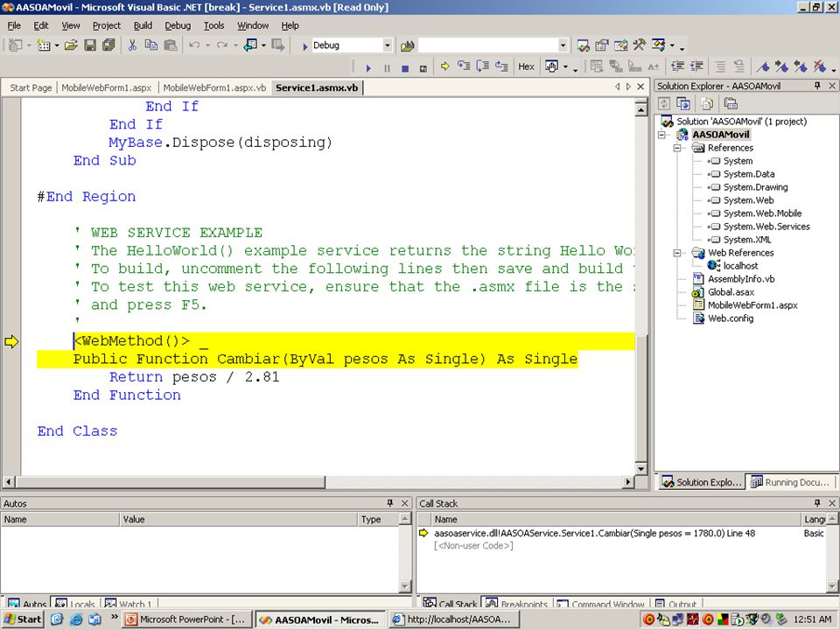Click the Redo arrow icon
This screenshot has height=630, width=840.
pos(221,45)
